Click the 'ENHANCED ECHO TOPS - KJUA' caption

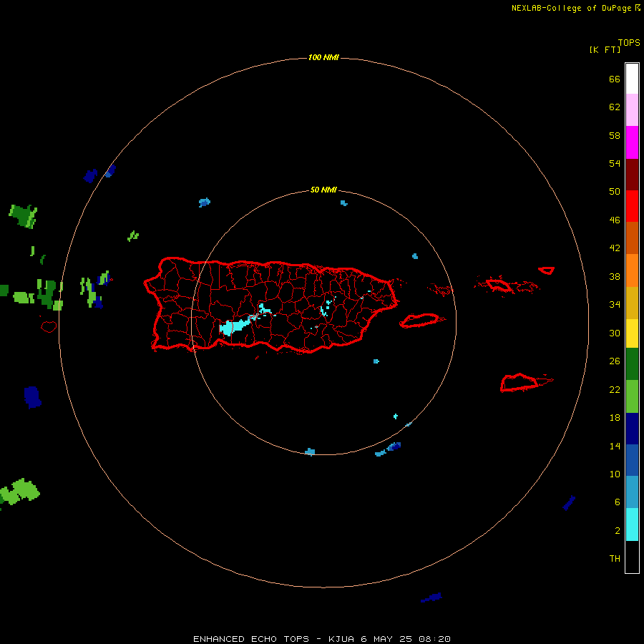[275, 639]
